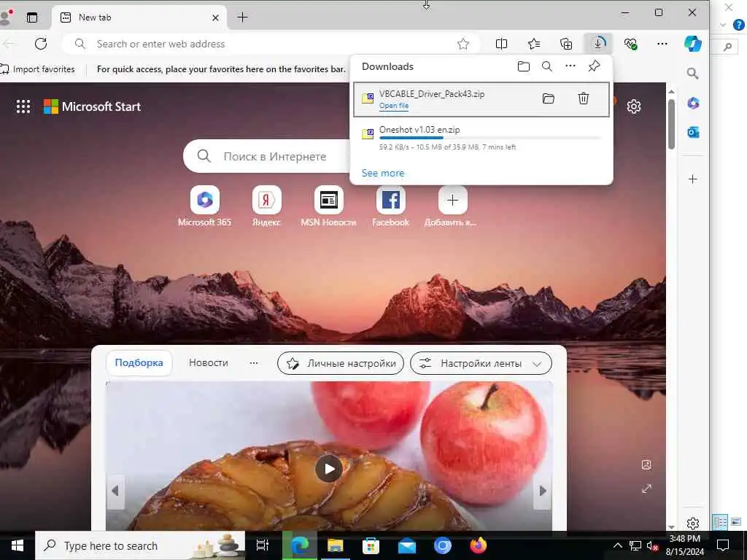
Task: Click See more in Downloads panel
Action: tap(383, 173)
